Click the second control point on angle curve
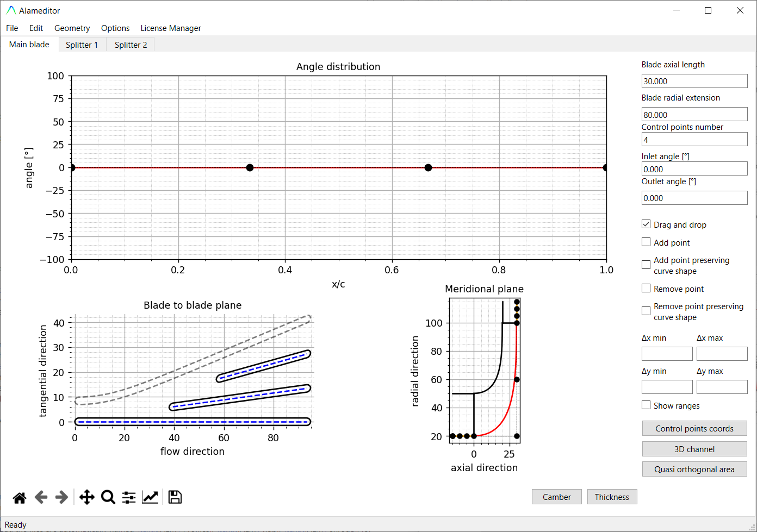 point(250,167)
